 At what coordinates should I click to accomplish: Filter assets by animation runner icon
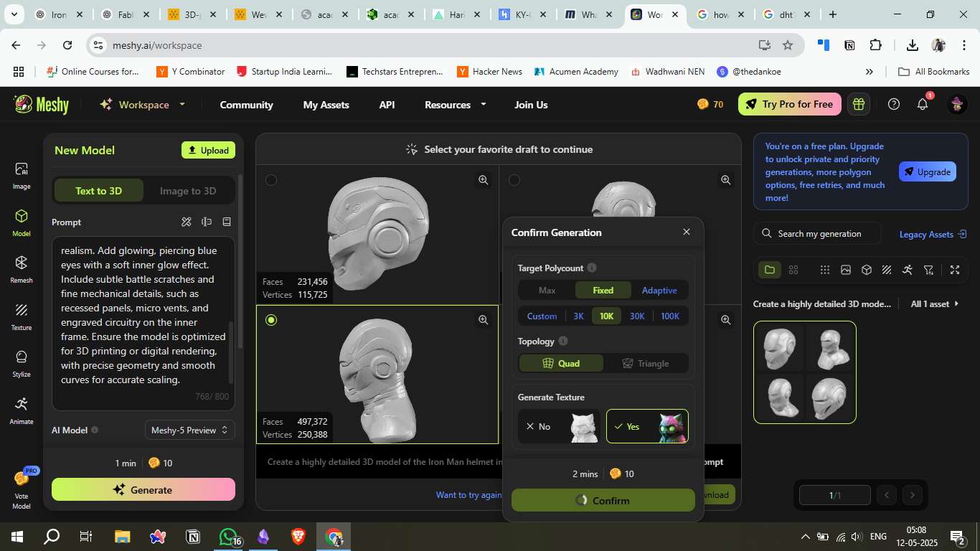pyautogui.click(x=908, y=270)
